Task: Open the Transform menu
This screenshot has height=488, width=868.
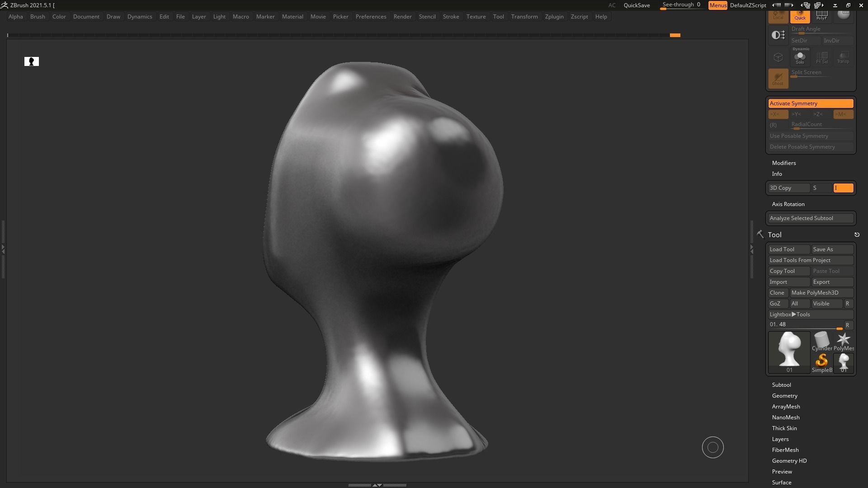Action: coord(524,17)
